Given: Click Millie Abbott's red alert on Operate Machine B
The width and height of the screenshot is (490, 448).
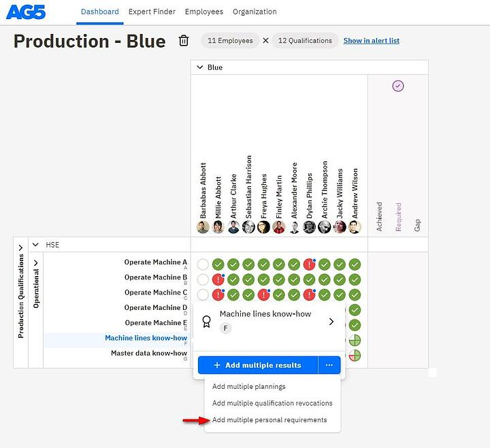Looking at the screenshot, I should [218, 279].
